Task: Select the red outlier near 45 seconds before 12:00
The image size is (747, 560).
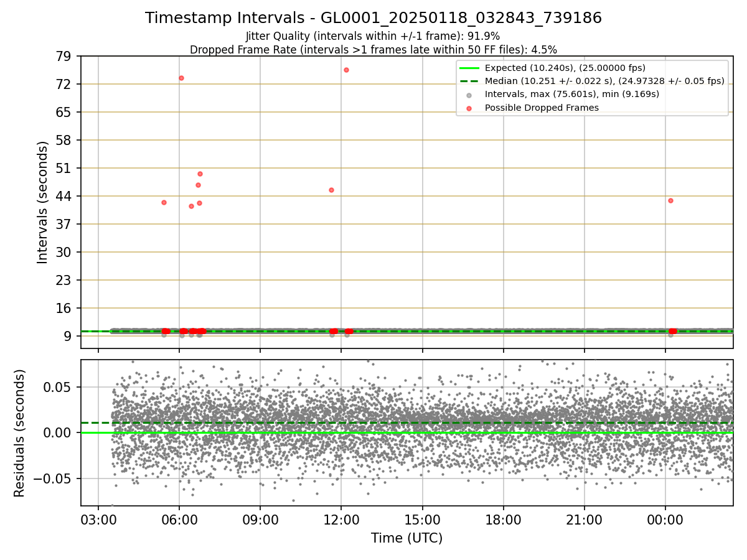Action: click(x=331, y=190)
